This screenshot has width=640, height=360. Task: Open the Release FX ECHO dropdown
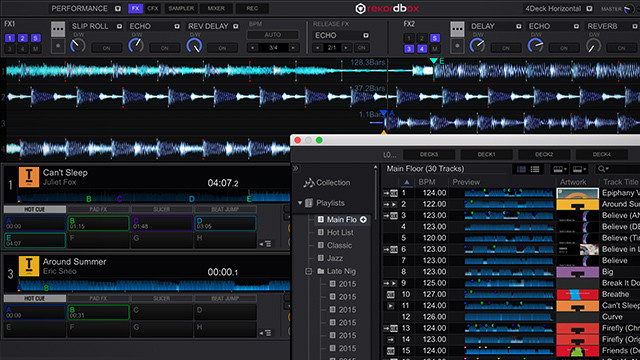click(x=366, y=36)
